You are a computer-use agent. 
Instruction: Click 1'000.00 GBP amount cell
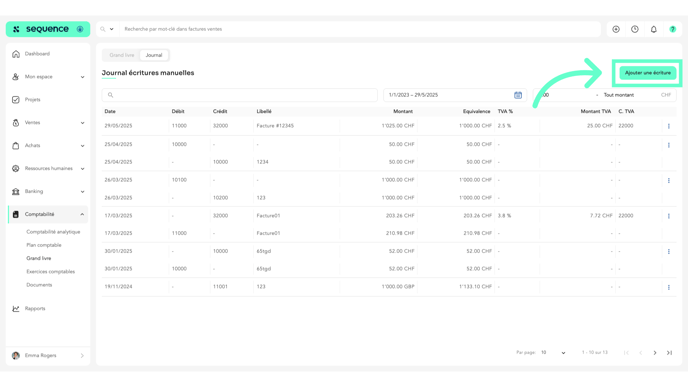(x=398, y=287)
